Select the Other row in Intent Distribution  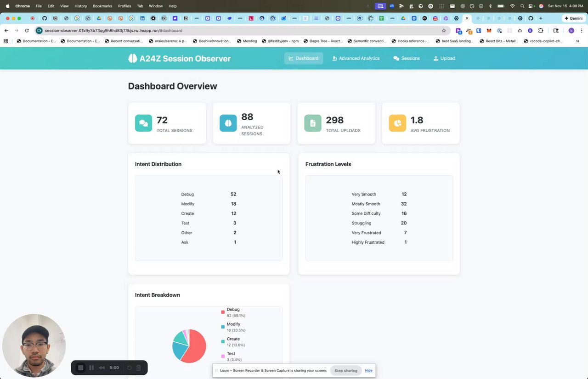[209, 233]
